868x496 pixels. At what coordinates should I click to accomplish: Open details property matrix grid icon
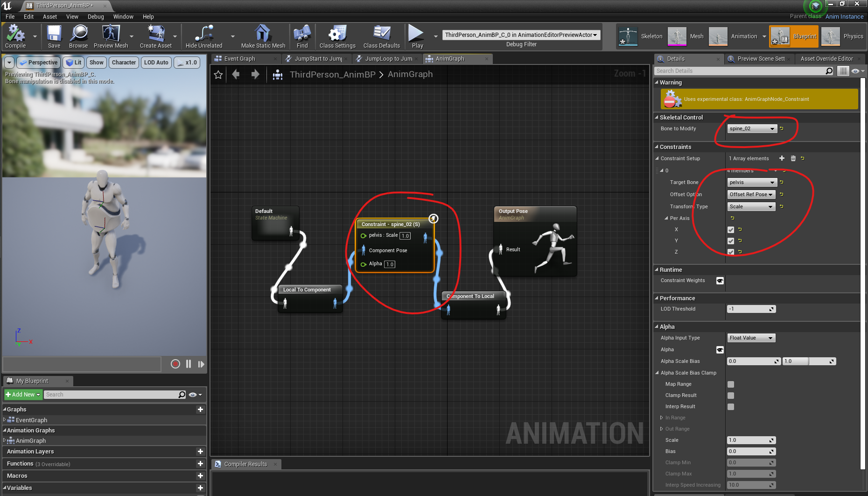(843, 71)
